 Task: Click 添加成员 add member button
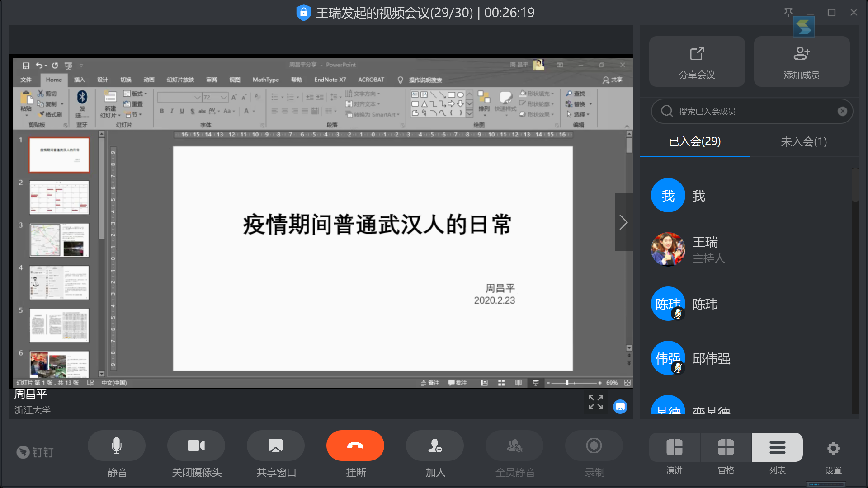coord(802,61)
